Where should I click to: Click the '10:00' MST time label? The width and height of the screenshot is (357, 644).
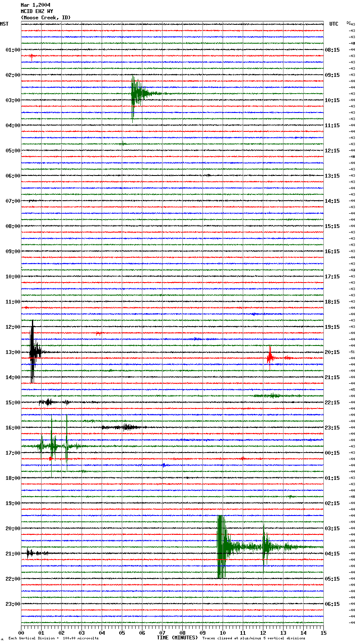(13, 277)
